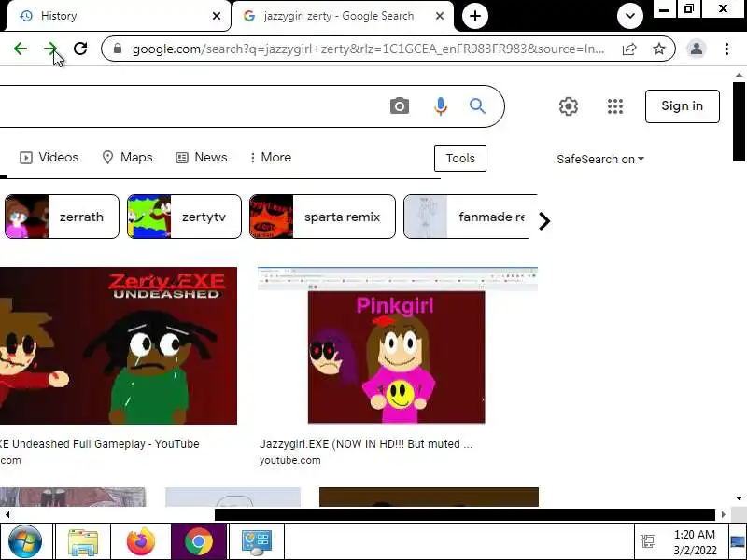This screenshot has width=747, height=560.
Task: Click youtube.com source under Jazzygirl.EXE
Action: click(290, 460)
